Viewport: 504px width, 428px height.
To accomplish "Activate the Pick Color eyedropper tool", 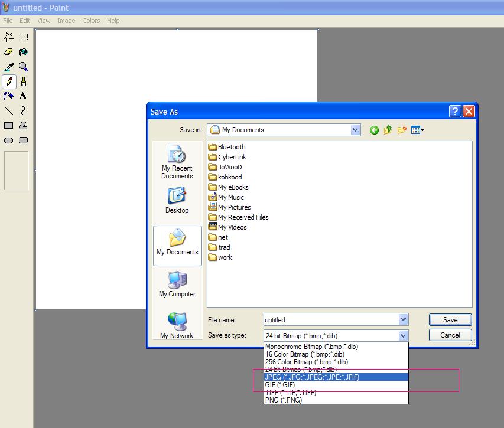I will pos(9,67).
